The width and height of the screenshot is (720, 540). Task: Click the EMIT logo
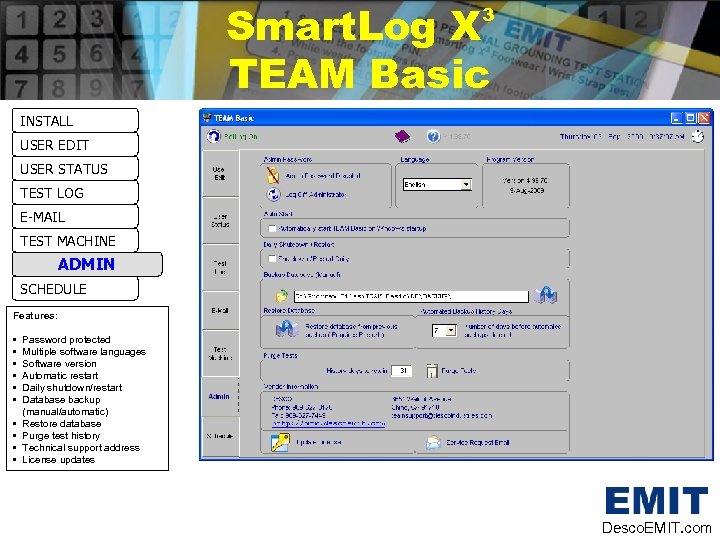pyautogui.click(x=657, y=501)
